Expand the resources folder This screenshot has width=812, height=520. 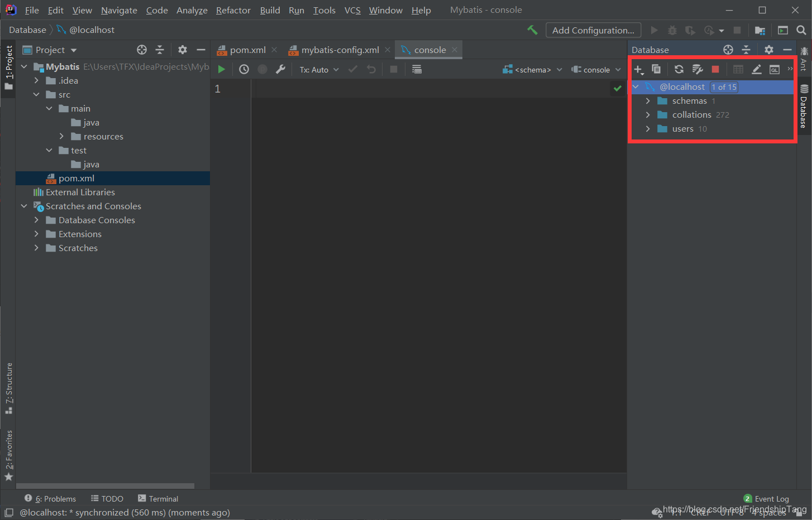pos(61,136)
